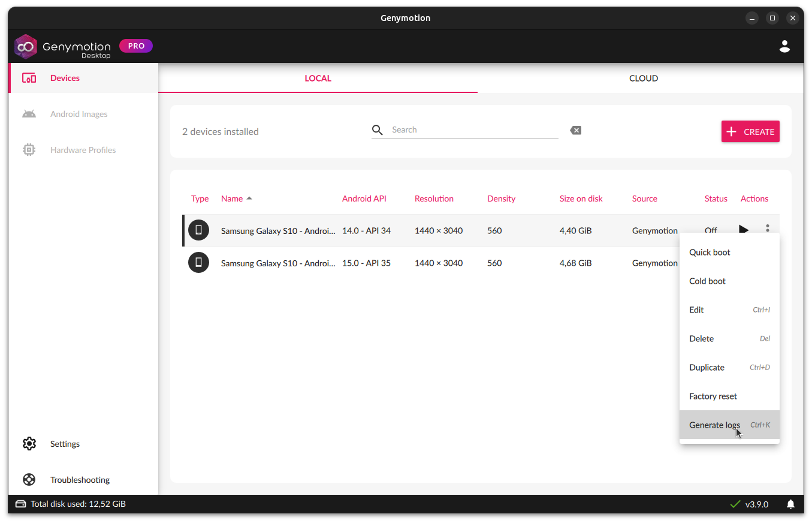The width and height of the screenshot is (812, 523).
Task: Click the 2 devices installed text
Action: click(x=221, y=132)
